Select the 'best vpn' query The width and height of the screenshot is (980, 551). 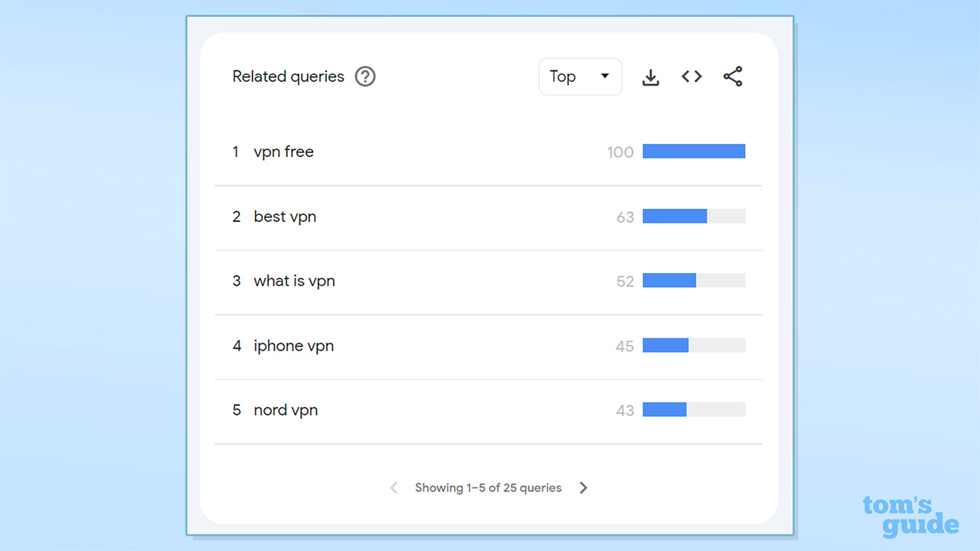[285, 217]
